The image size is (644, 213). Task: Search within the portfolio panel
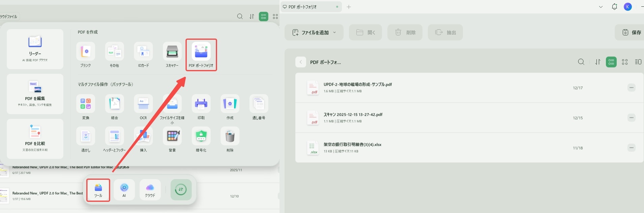[581, 62]
